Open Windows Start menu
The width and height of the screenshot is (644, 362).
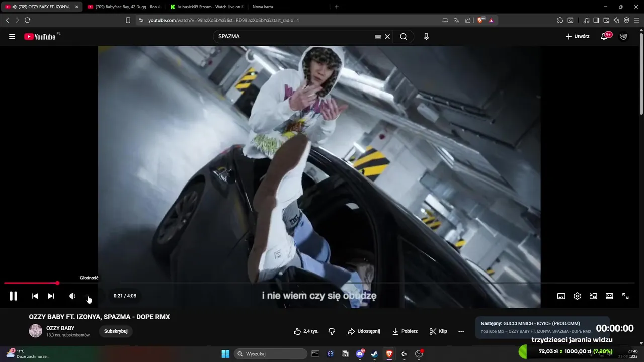pyautogui.click(x=225, y=354)
